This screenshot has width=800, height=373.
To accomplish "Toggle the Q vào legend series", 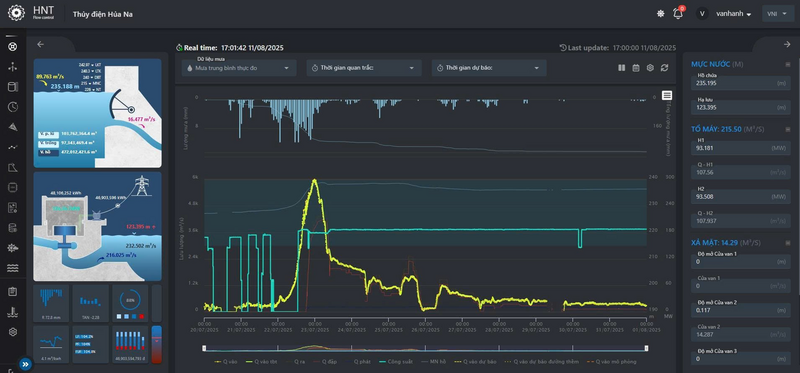I will pos(226,361).
